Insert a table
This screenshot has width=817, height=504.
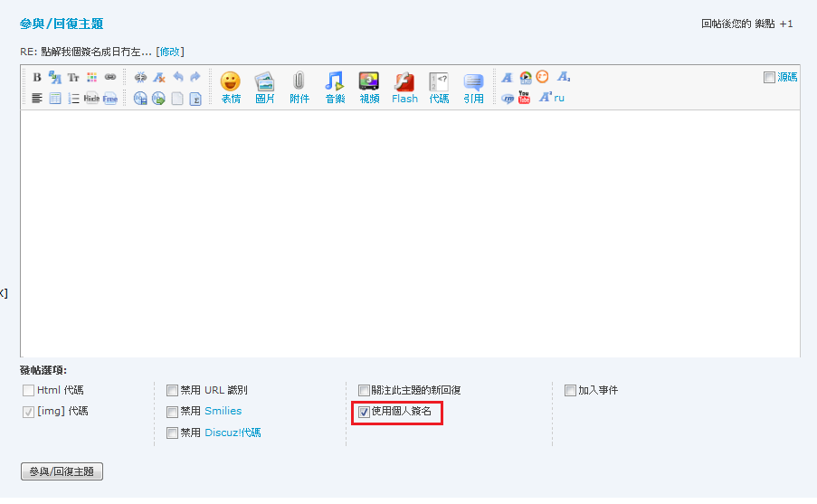[55, 98]
